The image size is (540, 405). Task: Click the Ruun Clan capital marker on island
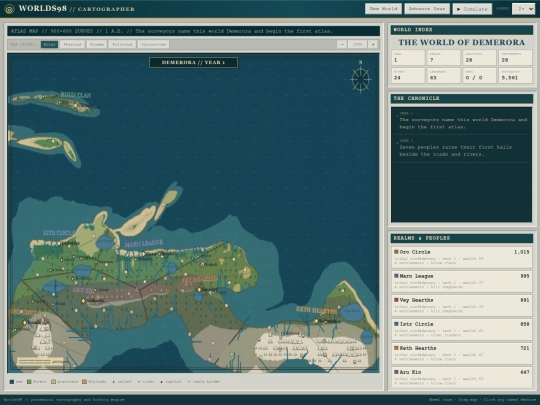tap(76, 105)
